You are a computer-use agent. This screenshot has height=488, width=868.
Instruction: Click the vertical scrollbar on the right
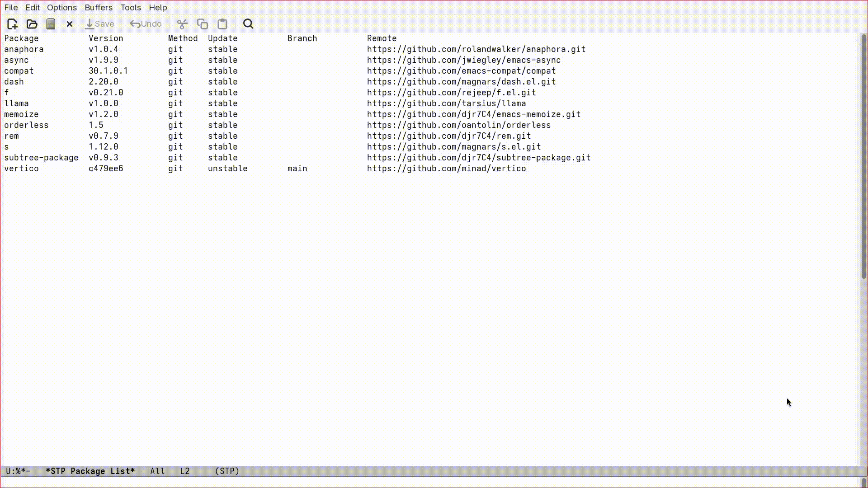point(863,156)
